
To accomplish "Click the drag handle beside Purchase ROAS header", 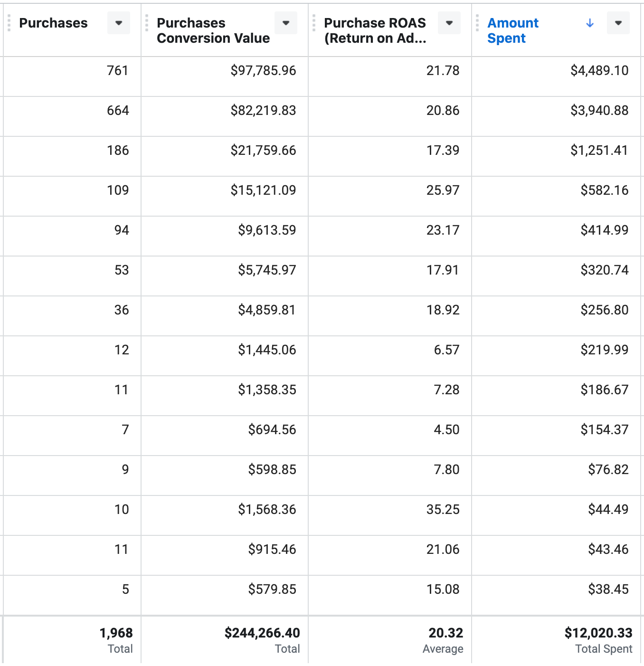I will coord(315,23).
